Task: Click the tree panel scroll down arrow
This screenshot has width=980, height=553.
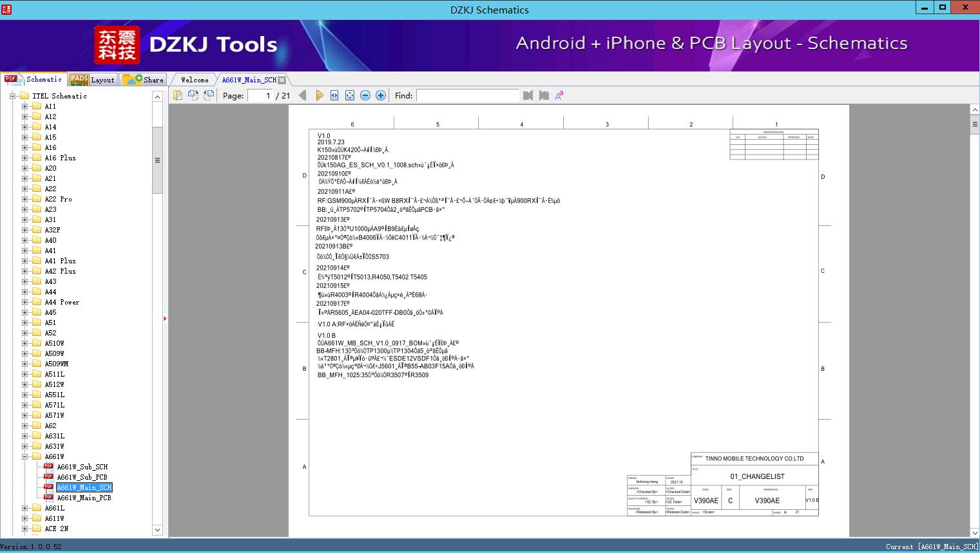Action: click(x=157, y=530)
